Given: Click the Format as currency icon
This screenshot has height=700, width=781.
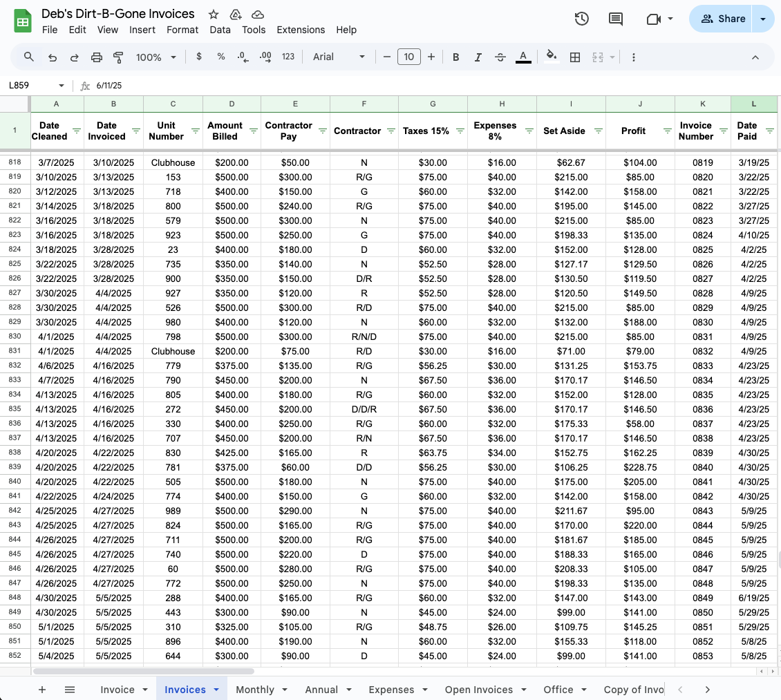Looking at the screenshot, I should 199,57.
